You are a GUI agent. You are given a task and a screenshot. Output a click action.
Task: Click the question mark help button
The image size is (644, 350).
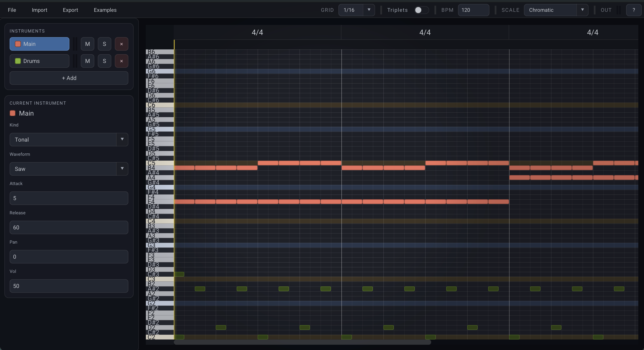coord(634,10)
